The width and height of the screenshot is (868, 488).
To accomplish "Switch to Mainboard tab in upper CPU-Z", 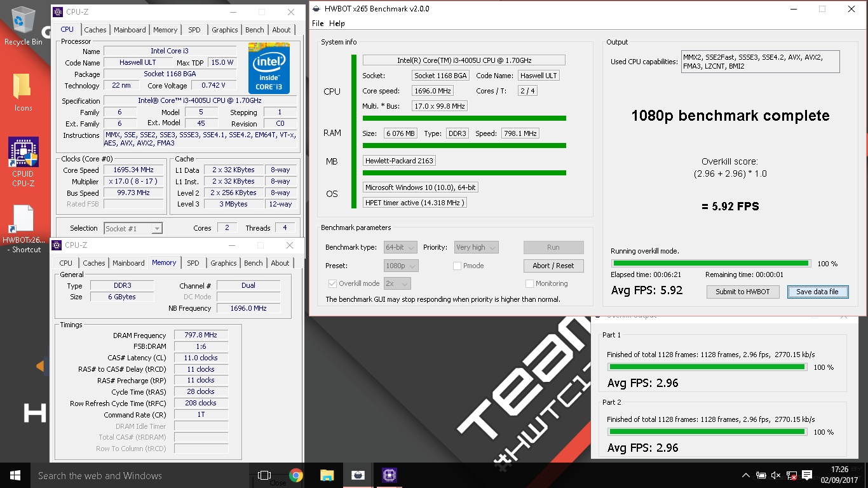I will tap(130, 30).
